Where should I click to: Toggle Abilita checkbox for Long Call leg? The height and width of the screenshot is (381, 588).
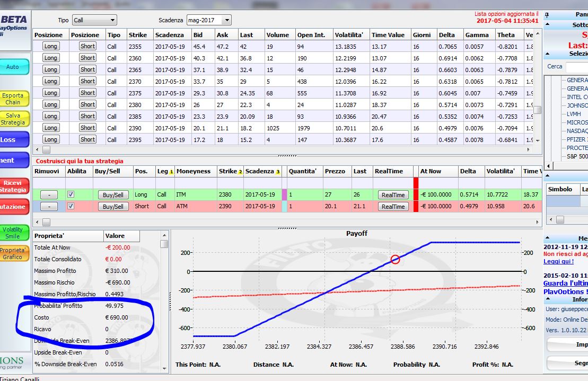71,194
